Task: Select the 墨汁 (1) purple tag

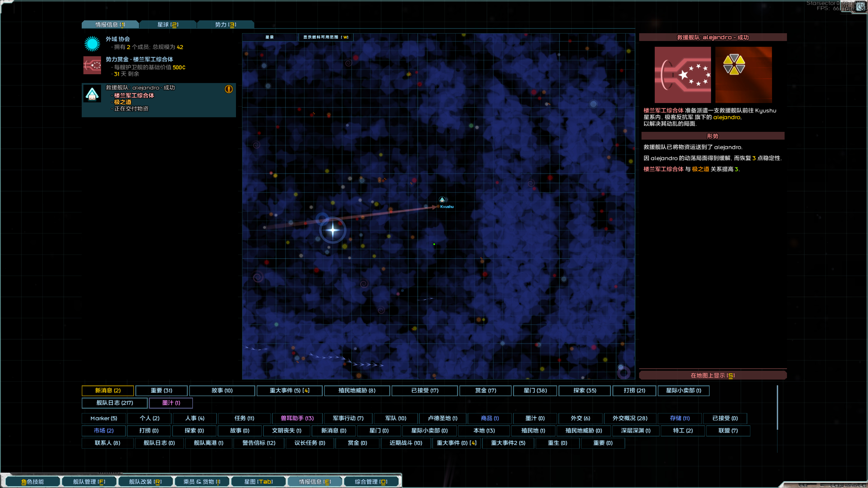Action: coord(171,403)
